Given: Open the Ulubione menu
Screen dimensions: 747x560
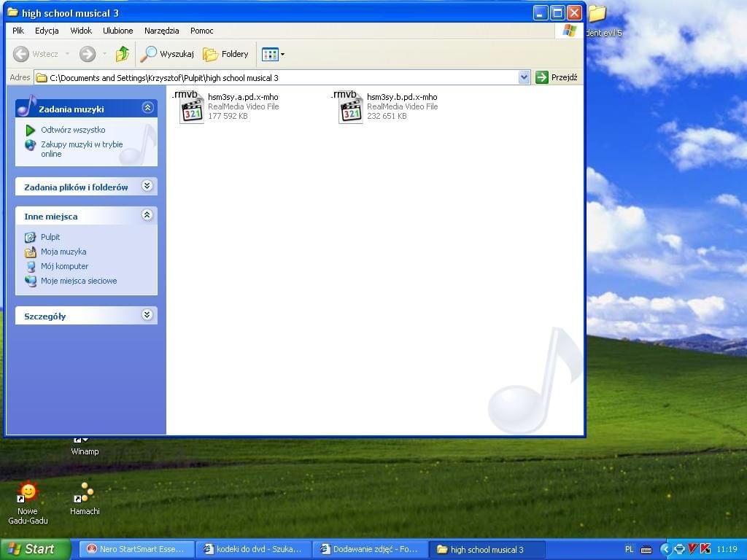Looking at the screenshot, I should pos(117,31).
